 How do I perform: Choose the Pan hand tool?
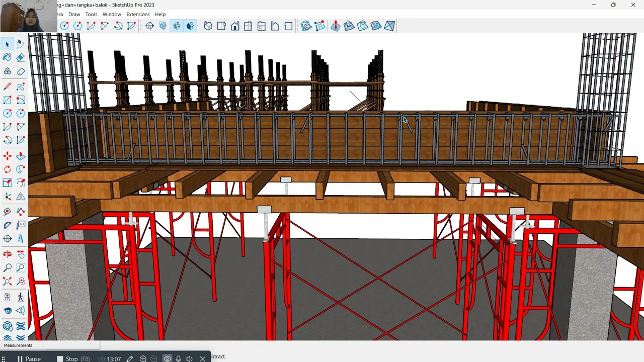(x=21, y=254)
